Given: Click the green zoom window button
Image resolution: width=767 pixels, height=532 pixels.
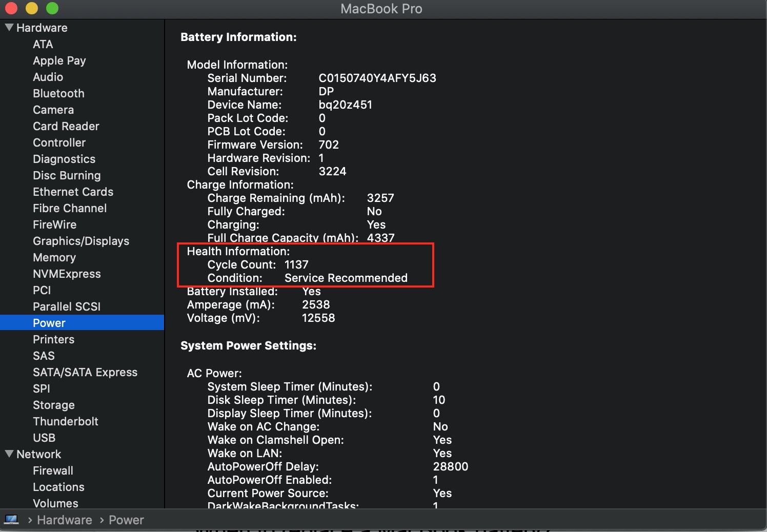Looking at the screenshot, I should 52,8.
